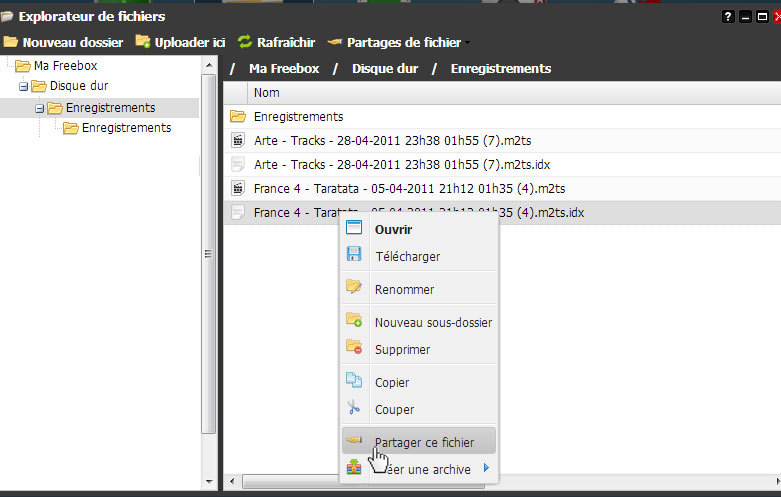The image size is (781, 497).
Task: Choose Ouvrir in context menu
Action: tap(419, 230)
